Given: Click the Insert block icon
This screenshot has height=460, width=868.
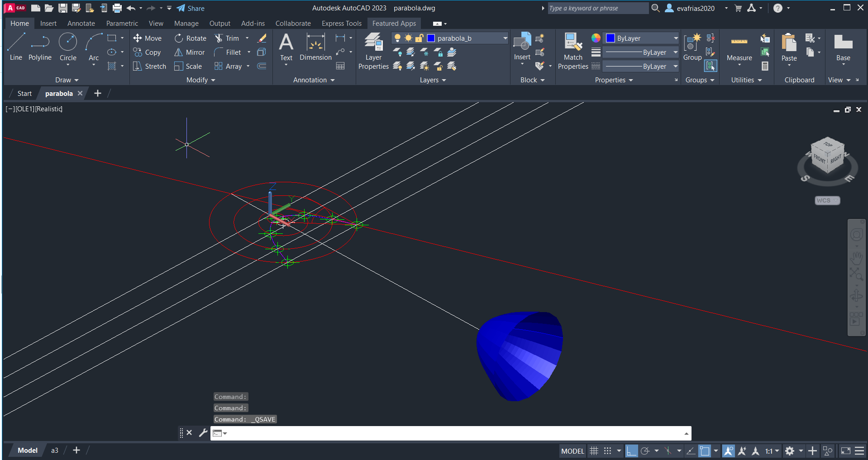Looking at the screenshot, I should tap(522, 43).
